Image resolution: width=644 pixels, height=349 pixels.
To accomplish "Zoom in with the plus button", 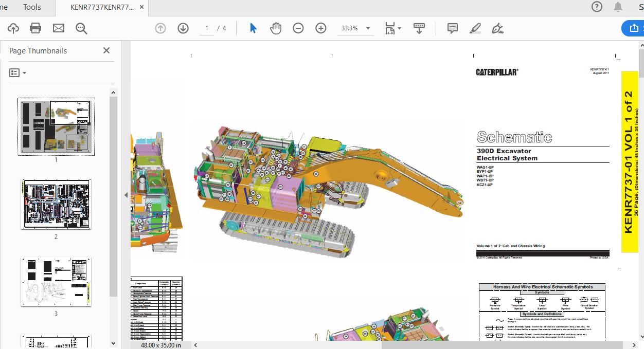I will (x=321, y=28).
